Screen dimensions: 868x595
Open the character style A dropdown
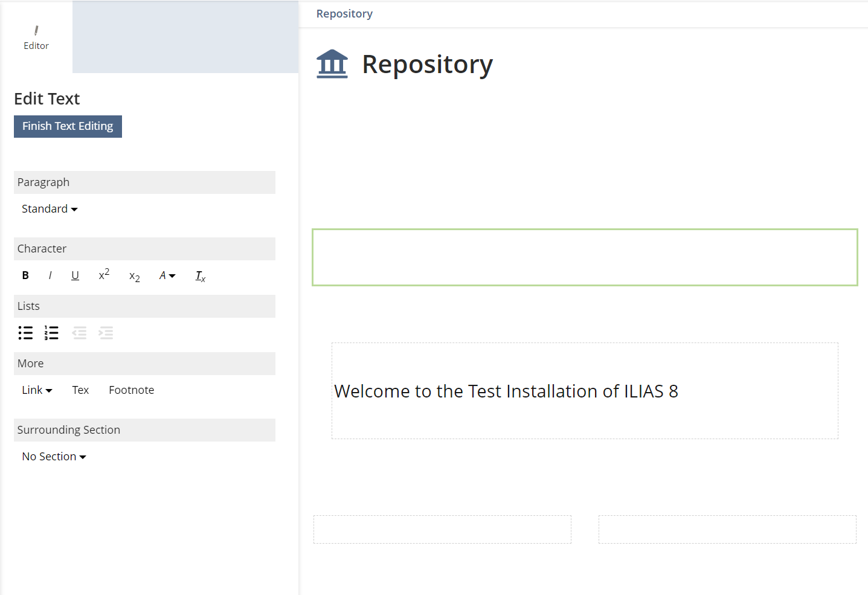click(167, 275)
